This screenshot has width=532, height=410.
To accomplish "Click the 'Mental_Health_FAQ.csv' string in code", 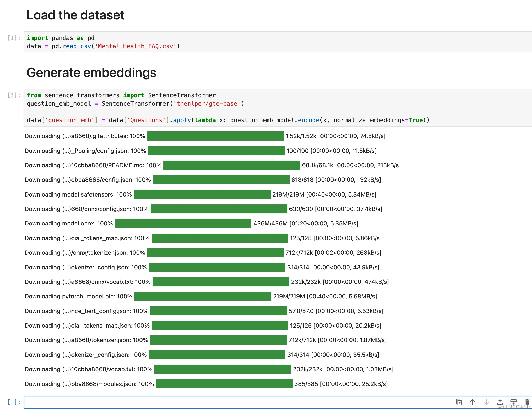I will [x=135, y=46].
